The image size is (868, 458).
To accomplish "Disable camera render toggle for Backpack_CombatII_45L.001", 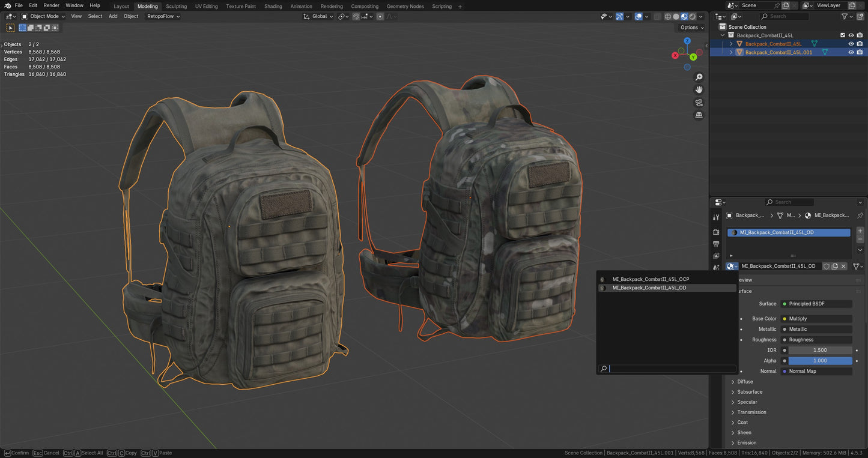I will click(x=860, y=52).
